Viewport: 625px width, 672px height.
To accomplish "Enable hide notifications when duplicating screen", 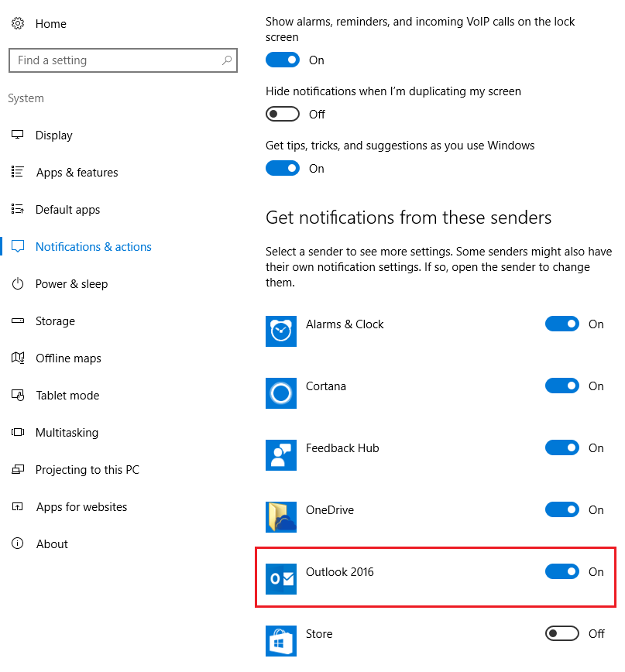I will pos(283,114).
